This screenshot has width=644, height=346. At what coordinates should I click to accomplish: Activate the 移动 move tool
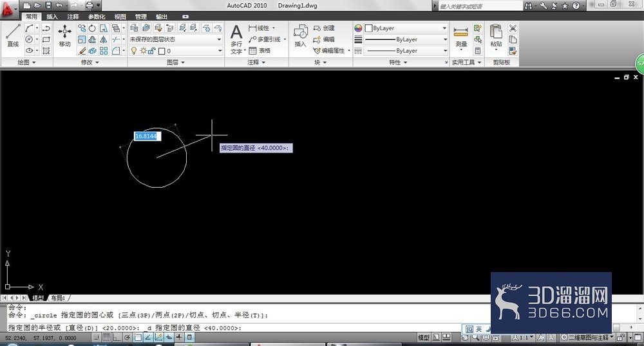(x=64, y=35)
